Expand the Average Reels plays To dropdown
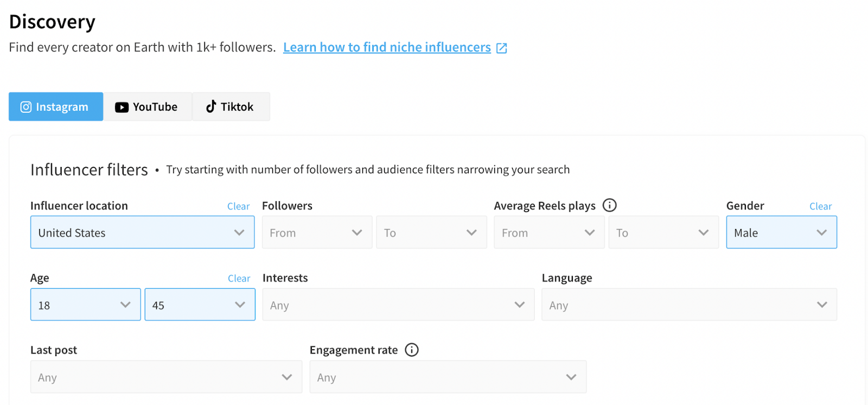The image size is (868, 405). point(663,232)
